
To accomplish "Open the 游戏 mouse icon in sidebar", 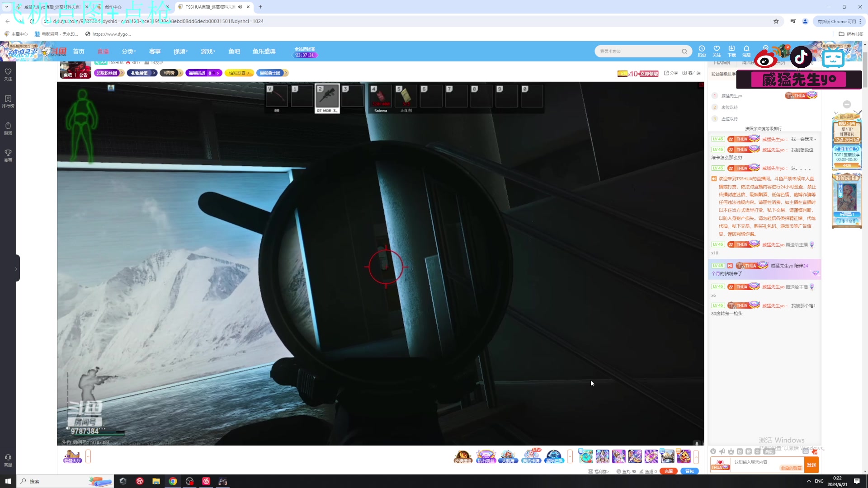I will click(x=8, y=128).
